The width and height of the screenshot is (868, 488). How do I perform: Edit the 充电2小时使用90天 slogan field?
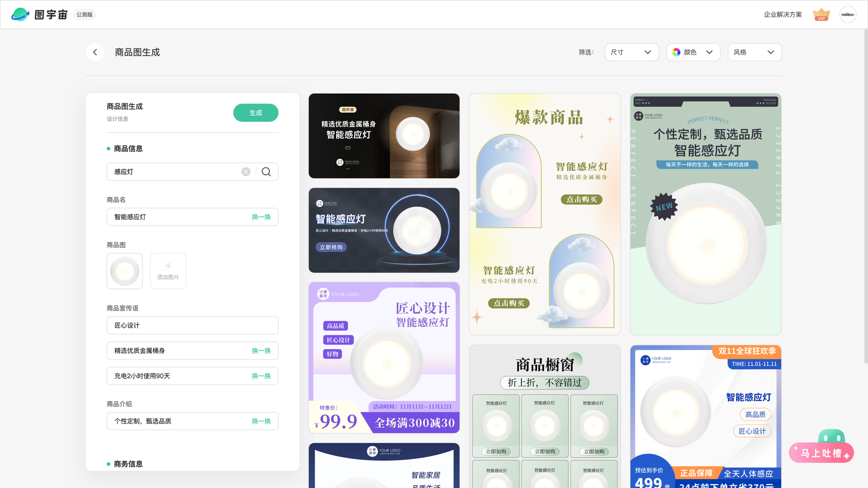pyautogui.click(x=192, y=376)
